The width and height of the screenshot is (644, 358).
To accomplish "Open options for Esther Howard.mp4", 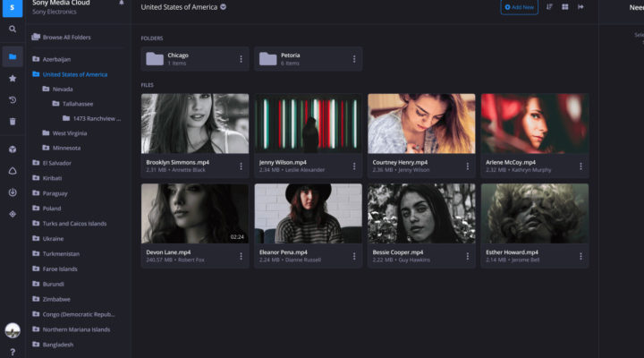I will point(580,257).
